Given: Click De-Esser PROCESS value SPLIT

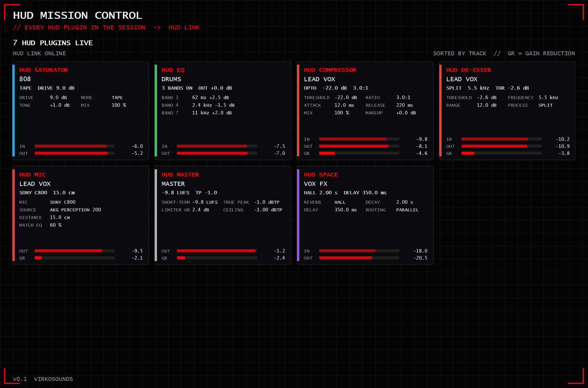Looking at the screenshot, I should tap(546, 105).
